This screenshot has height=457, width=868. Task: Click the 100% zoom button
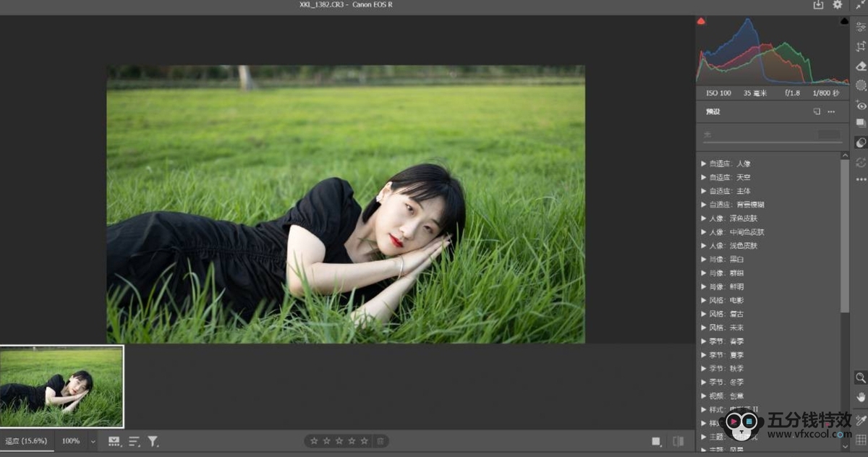pos(71,440)
